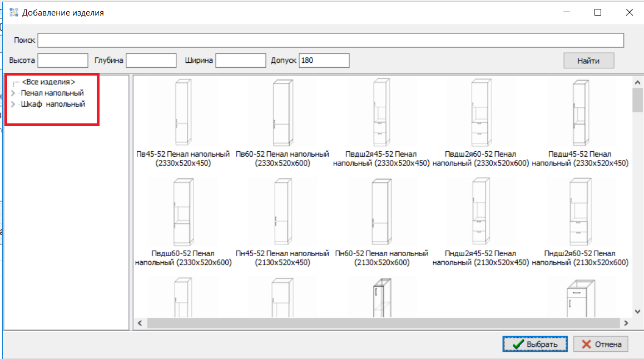Select <Все изделия> in the tree

48,82
